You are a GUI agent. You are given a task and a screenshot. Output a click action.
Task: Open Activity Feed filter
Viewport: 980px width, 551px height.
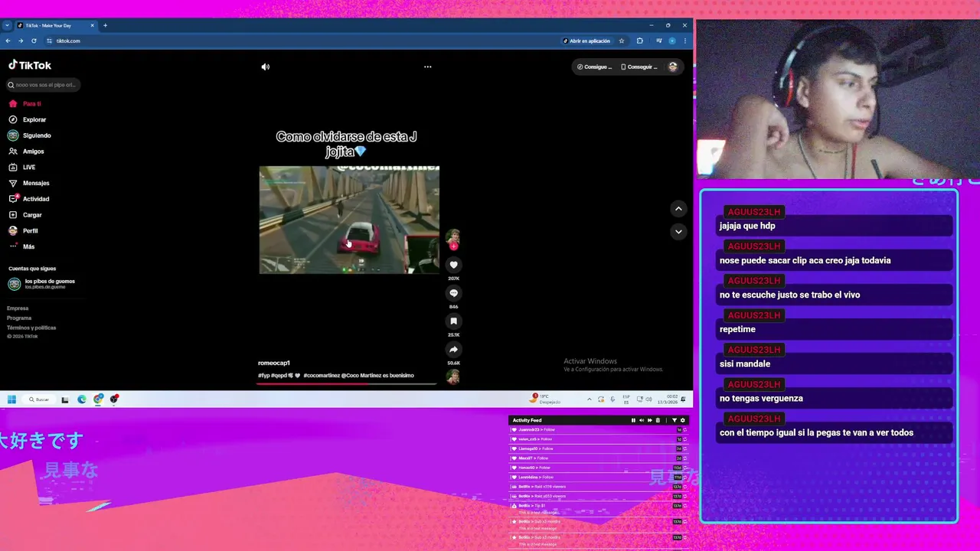click(675, 420)
